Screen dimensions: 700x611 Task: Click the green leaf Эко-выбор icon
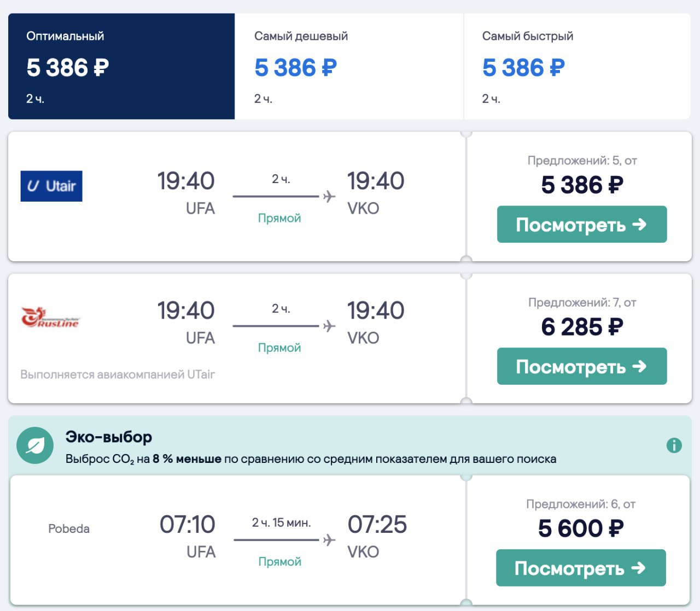click(x=34, y=445)
